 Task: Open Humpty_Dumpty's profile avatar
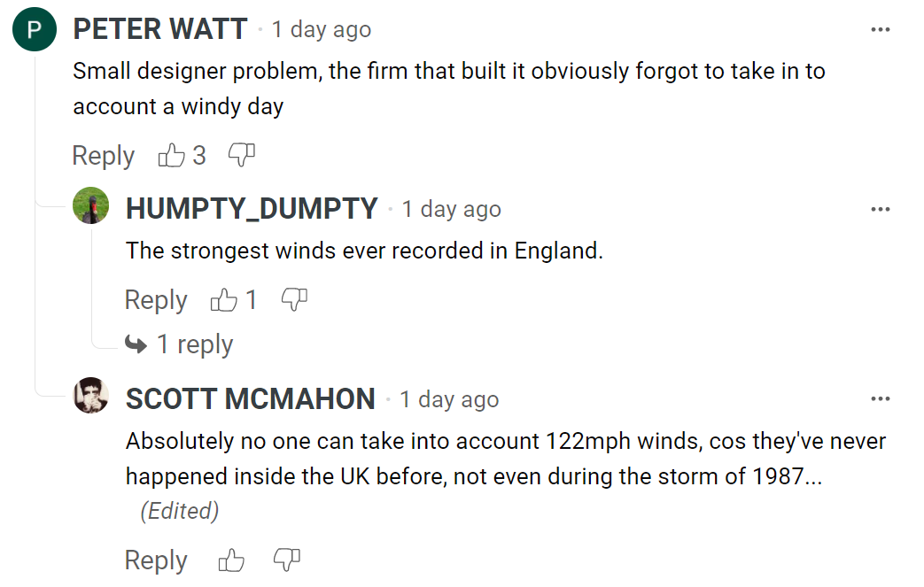(x=90, y=206)
